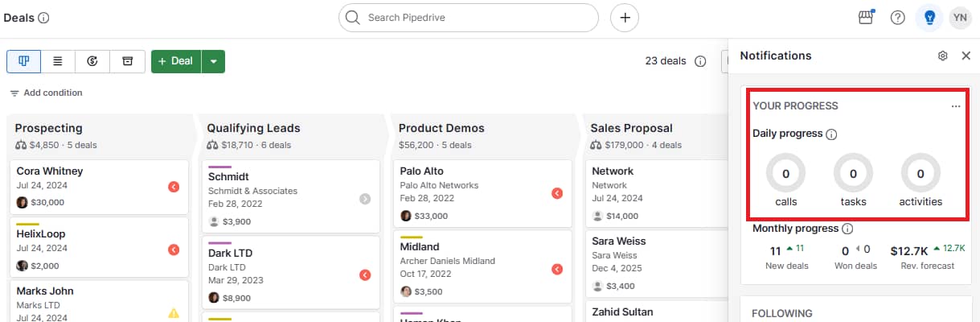
Task: Open the HelixLoop deal card
Action: pyautogui.click(x=99, y=246)
